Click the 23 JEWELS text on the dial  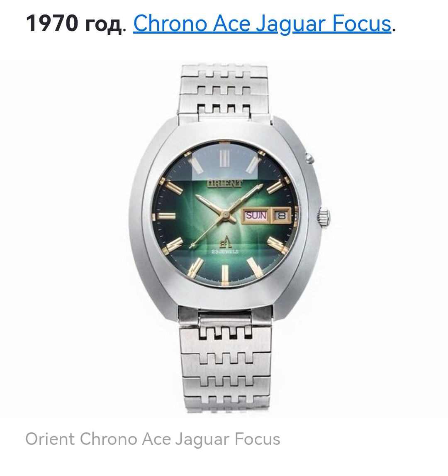pos(225,251)
